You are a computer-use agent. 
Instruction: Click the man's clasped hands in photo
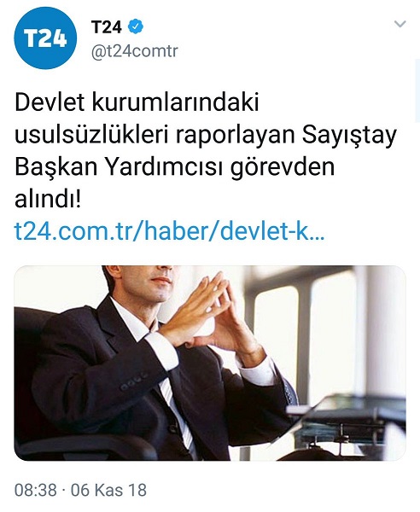pos(209,315)
